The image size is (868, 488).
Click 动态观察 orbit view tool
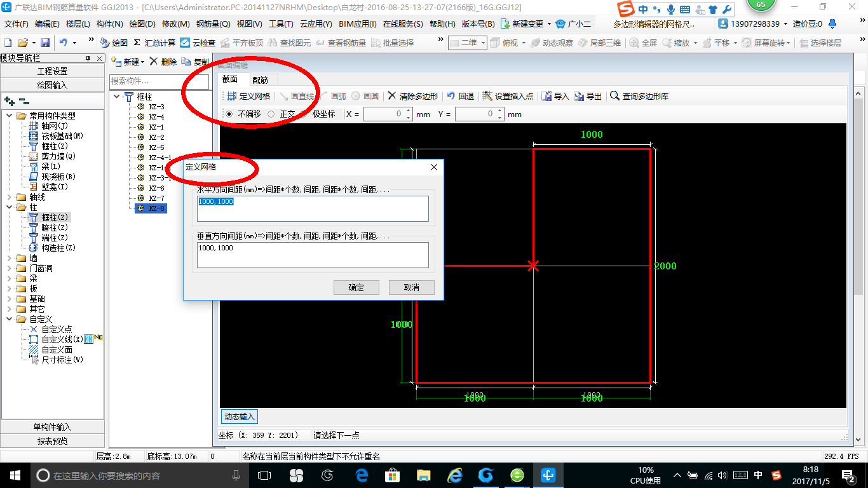pos(552,43)
